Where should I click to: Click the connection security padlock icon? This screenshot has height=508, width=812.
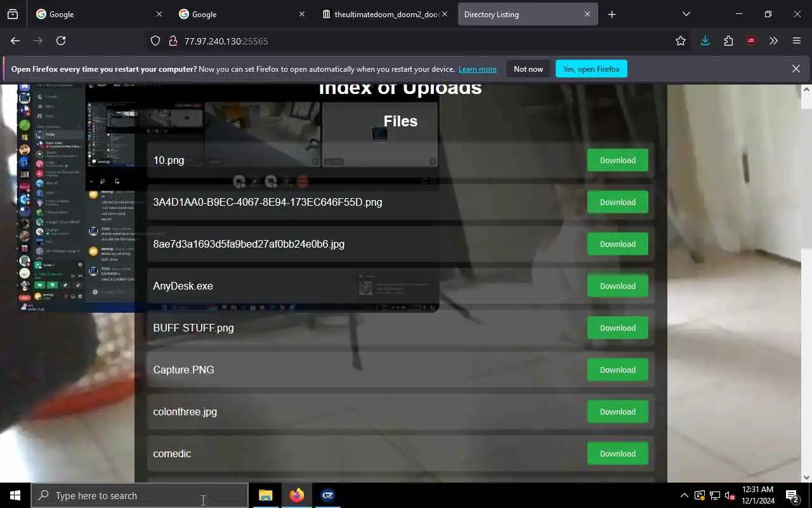coord(172,41)
